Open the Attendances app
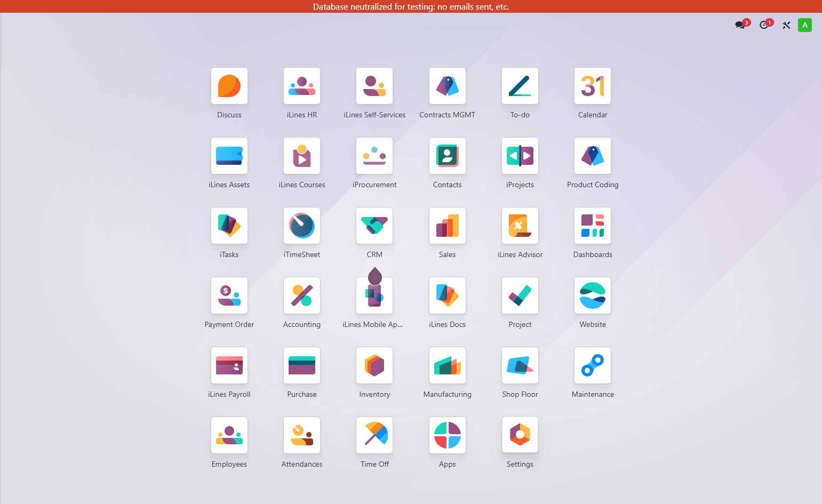Screen dimensions: 822x504 [302, 435]
